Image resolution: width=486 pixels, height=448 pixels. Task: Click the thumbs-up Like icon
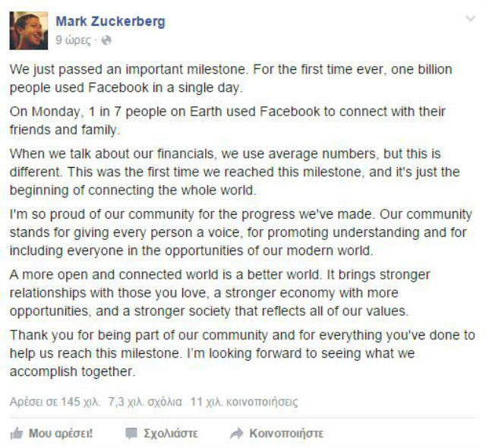(16, 434)
